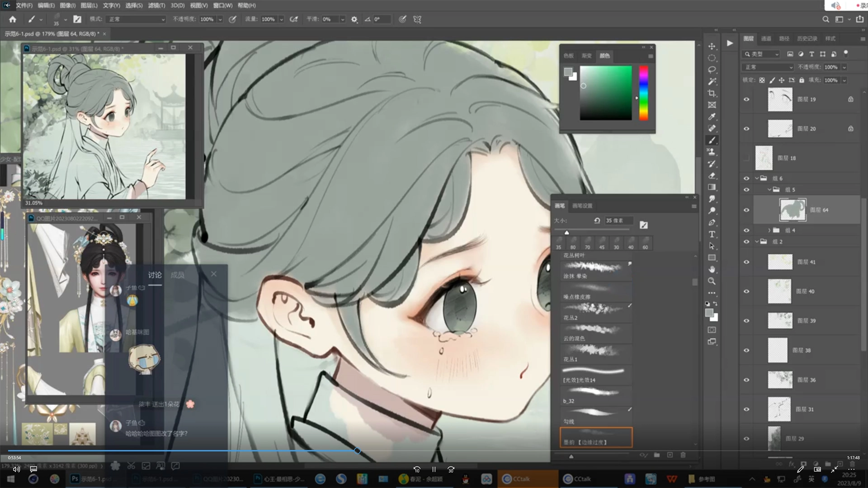Show hidden layer 图层 18

pyautogui.click(x=746, y=158)
